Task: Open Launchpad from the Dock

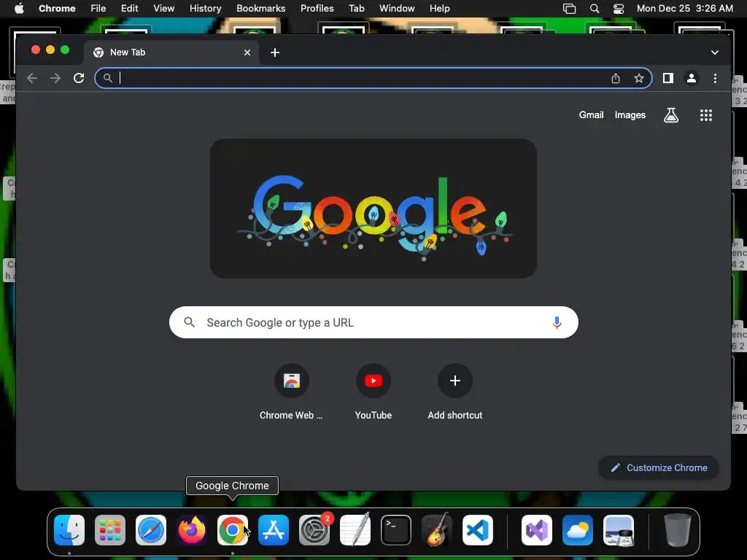Action: click(x=110, y=530)
